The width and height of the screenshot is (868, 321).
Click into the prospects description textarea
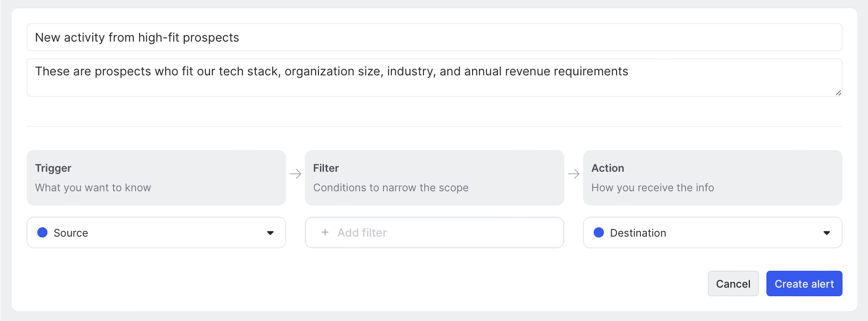[x=434, y=78]
